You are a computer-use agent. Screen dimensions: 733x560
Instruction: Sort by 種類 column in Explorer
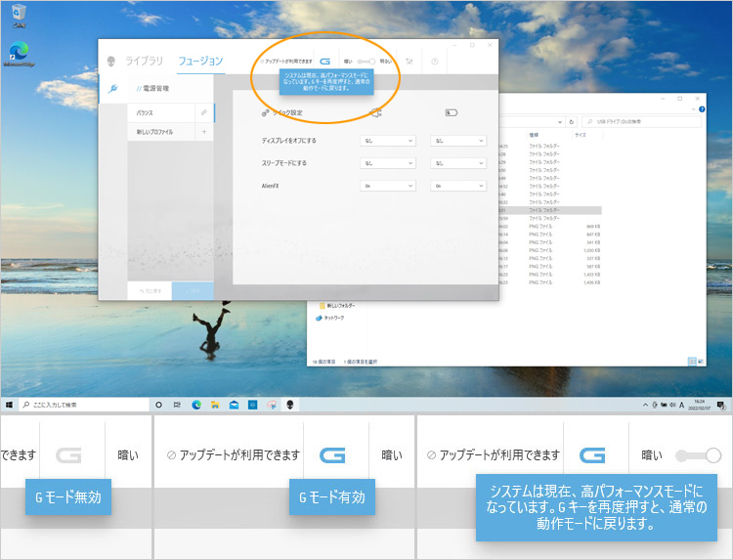(534, 135)
